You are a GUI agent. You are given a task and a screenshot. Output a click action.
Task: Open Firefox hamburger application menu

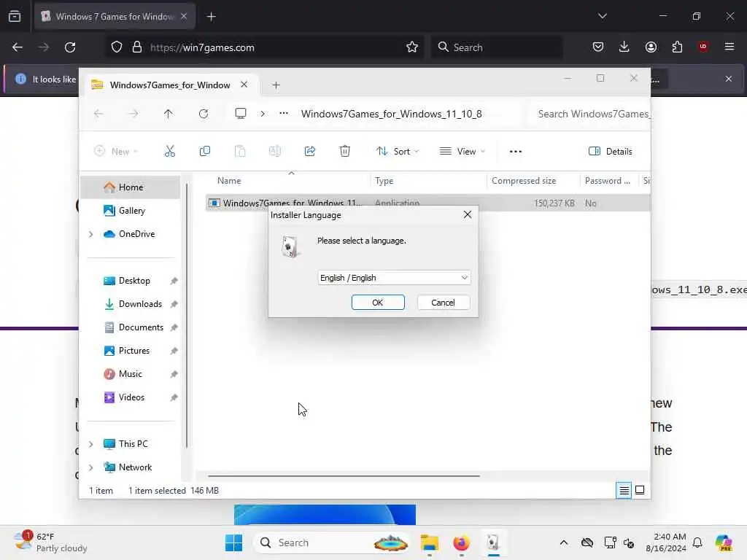(729, 47)
